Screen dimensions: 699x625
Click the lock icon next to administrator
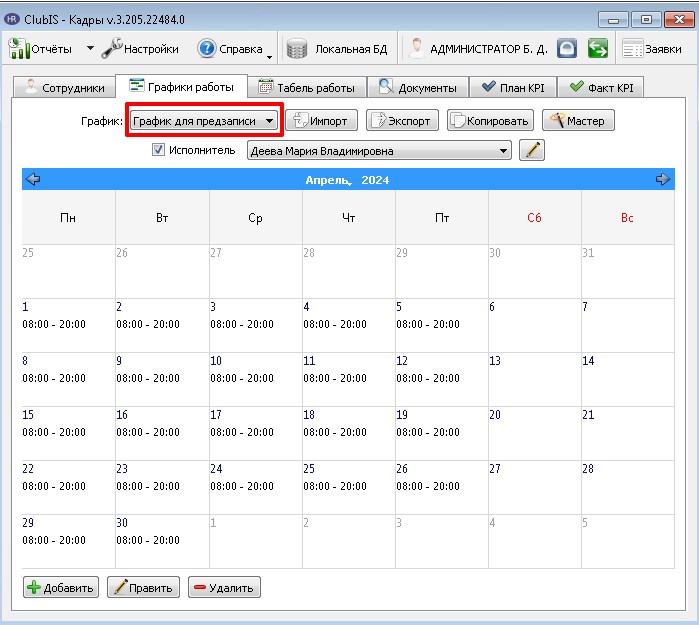(567, 49)
